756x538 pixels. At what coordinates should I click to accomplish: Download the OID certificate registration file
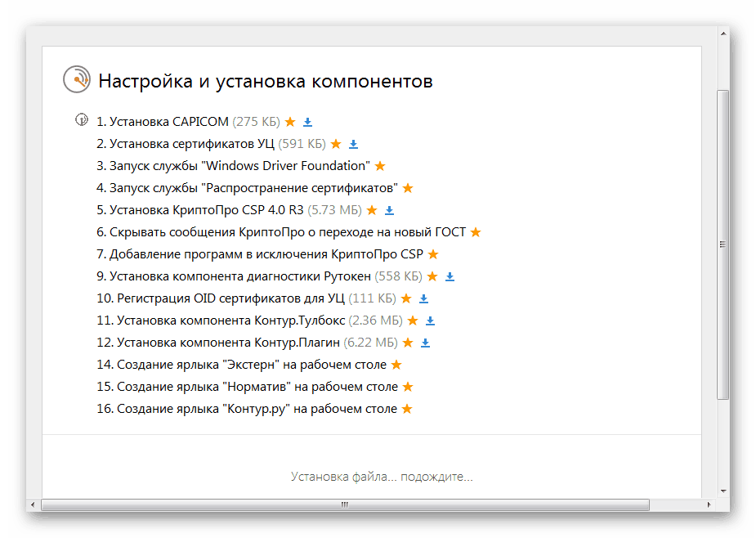(x=423, y=298)
